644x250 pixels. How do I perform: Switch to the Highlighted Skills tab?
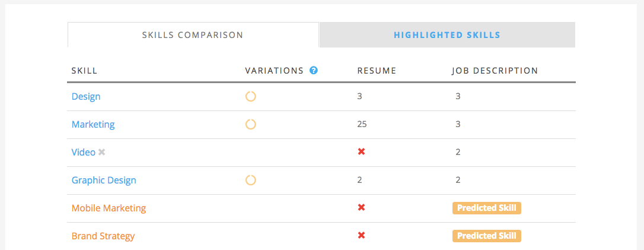447,35
